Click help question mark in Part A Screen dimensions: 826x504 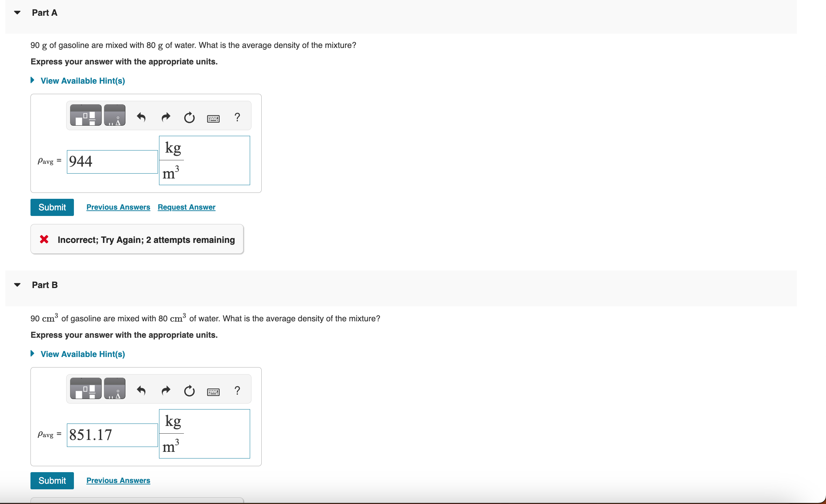(x=237, y=117)
